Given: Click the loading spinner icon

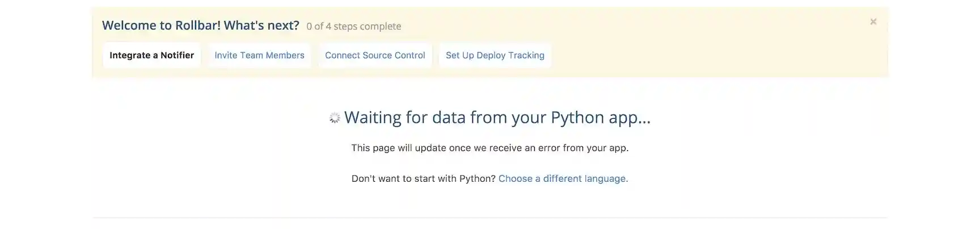Looking at the screenshot, I should pyautogui.click(x=335, y=118).
